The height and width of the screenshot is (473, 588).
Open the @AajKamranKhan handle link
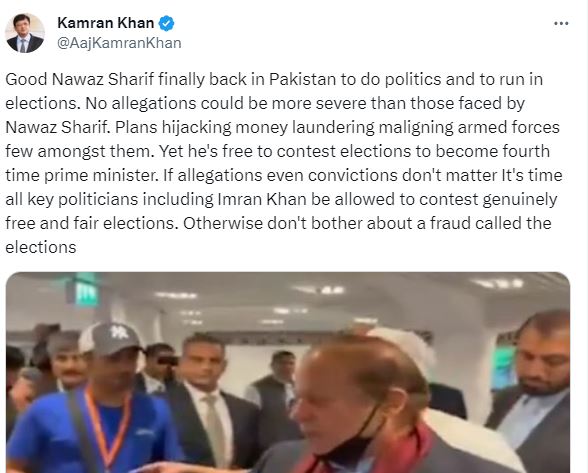click(119, 43)
